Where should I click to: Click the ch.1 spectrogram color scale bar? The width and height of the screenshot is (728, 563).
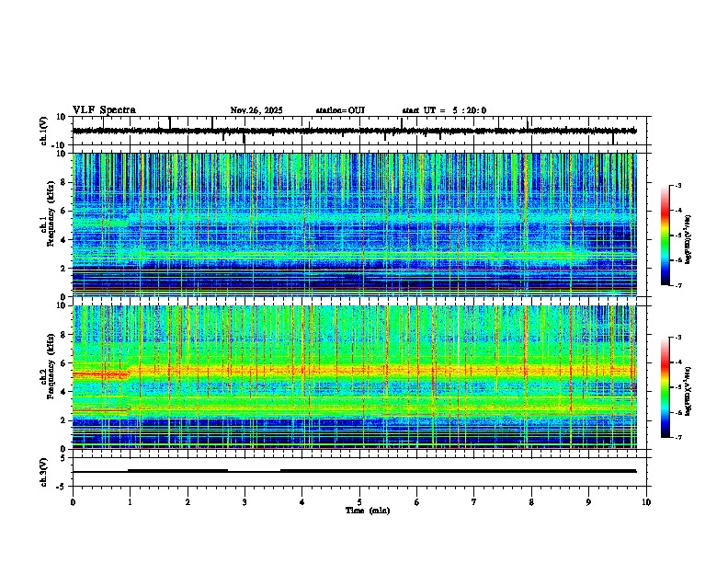[x=665, y=236]
